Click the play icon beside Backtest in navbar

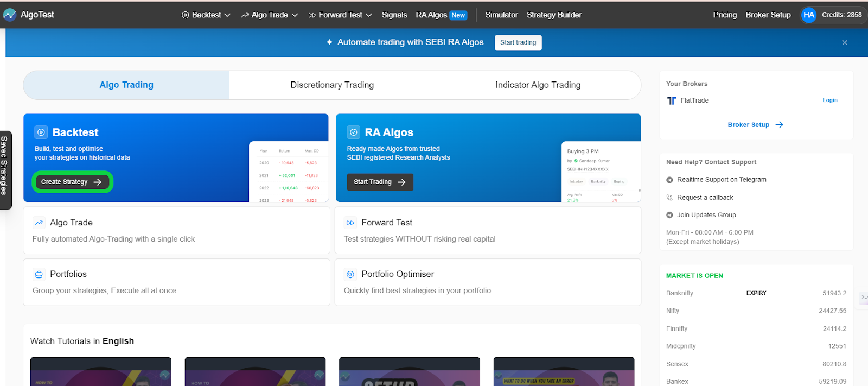(x=186, y=15)
